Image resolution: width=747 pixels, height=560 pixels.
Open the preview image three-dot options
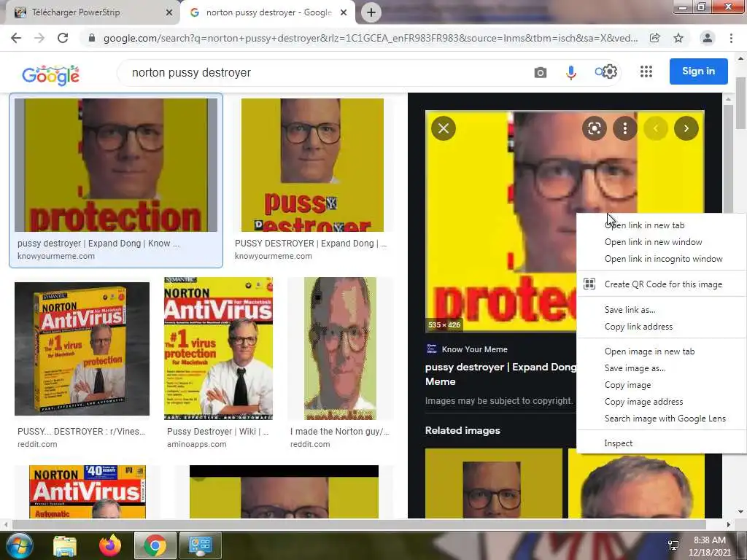[624, 128]
